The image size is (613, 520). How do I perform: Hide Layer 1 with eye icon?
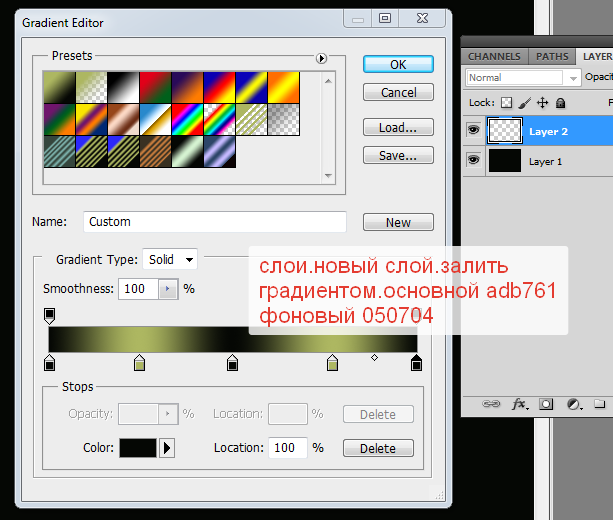tap(474, 160)
